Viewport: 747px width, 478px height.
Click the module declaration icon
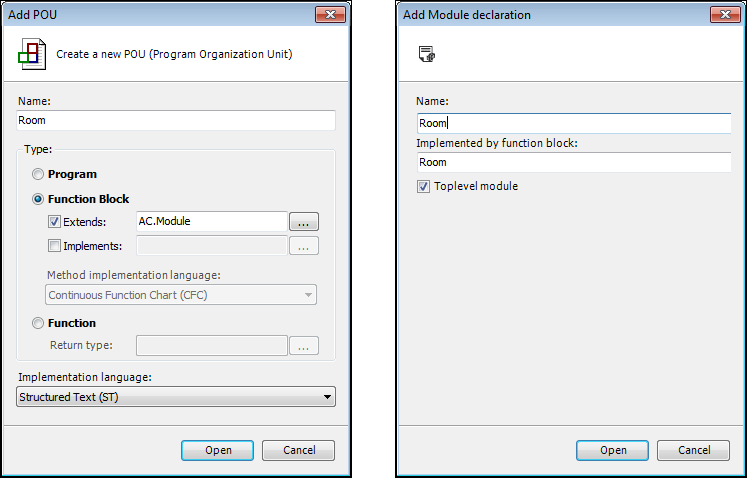426,53
